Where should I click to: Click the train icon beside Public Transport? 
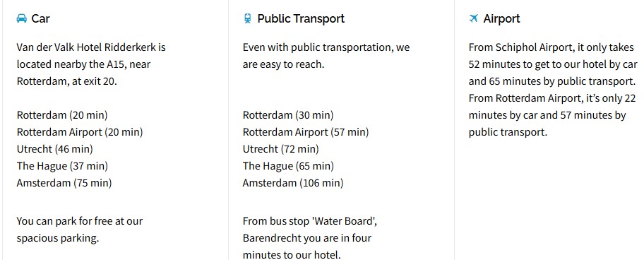pos(247,18)
